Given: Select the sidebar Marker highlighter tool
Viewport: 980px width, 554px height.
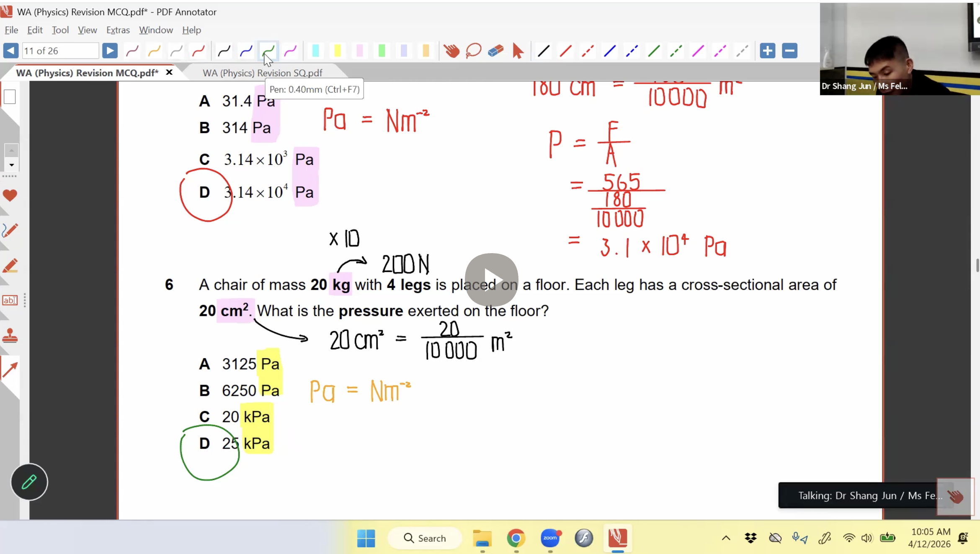Looking at the screenshot, I should [x=10, y=266].
